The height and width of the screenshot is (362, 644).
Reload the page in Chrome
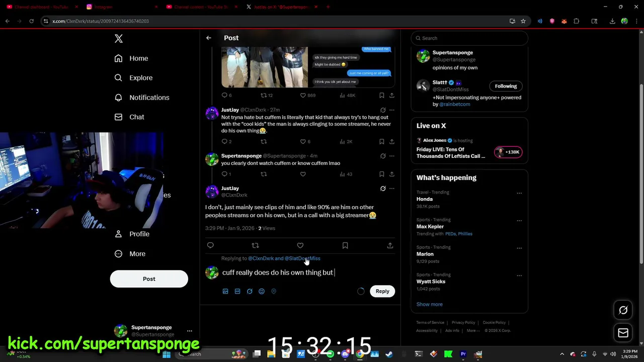[x=31, y=21]
